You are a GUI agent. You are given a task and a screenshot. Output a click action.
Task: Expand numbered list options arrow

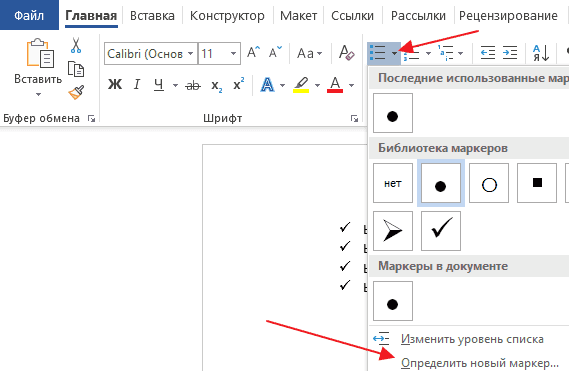click(428, 53)
